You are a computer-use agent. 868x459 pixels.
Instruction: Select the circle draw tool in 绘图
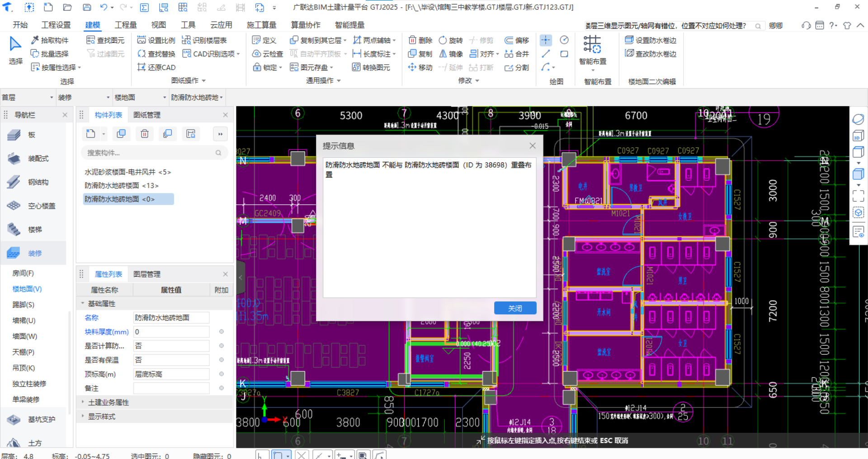(564, 40)
